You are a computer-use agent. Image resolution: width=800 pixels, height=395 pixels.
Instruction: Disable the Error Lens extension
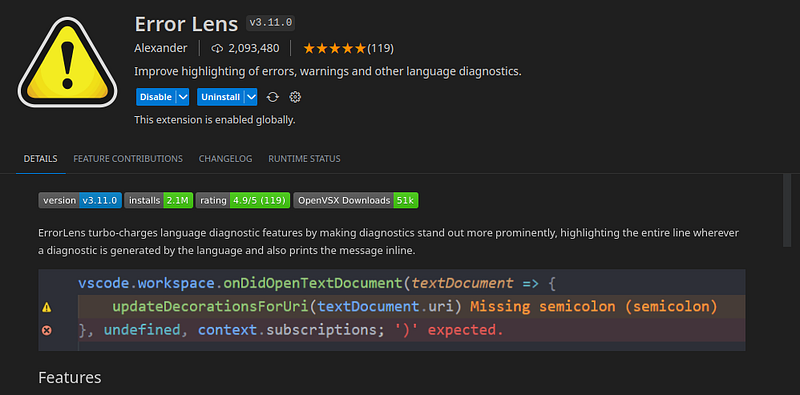156,97
